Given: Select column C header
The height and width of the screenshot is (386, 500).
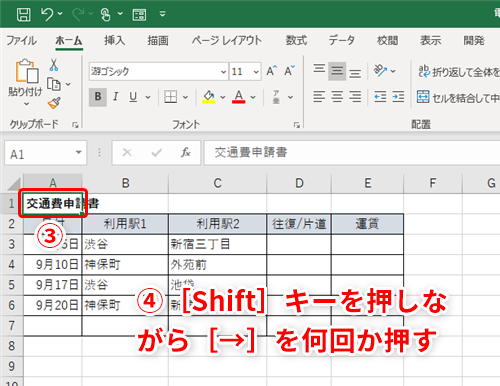Looking at the screenshot, I should click(217, 183).
